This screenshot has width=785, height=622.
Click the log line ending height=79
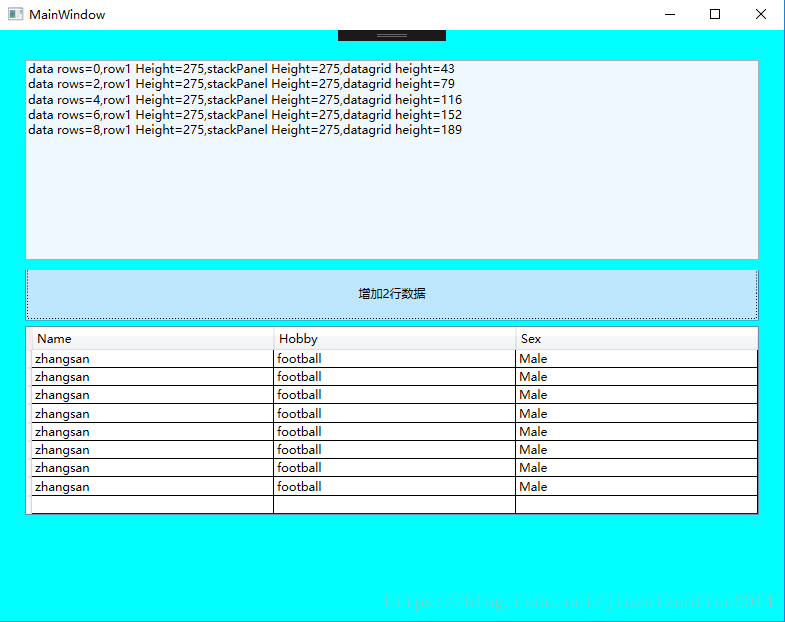[241, 84]
